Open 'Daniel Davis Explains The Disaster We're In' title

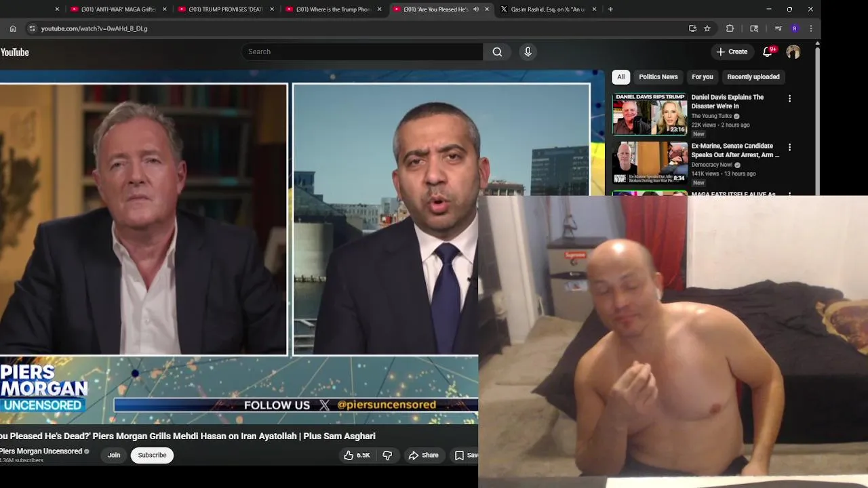click(x=727, y=102)
